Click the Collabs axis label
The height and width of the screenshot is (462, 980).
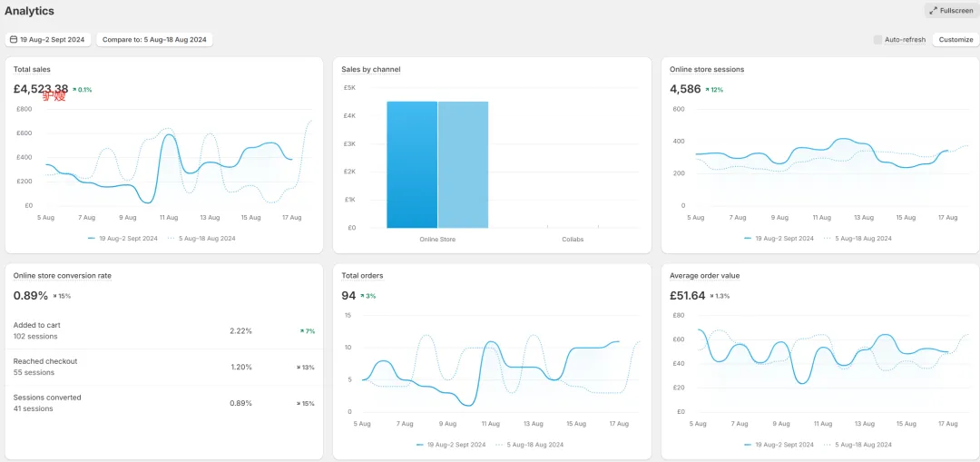pyautogui.click(x=573, y=240)
